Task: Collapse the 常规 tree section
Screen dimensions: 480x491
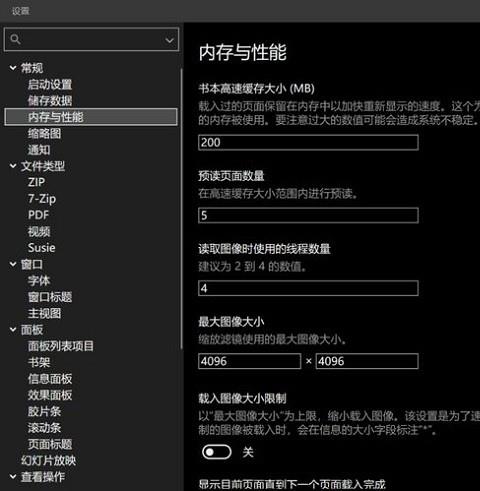Action: coord(13,68)
